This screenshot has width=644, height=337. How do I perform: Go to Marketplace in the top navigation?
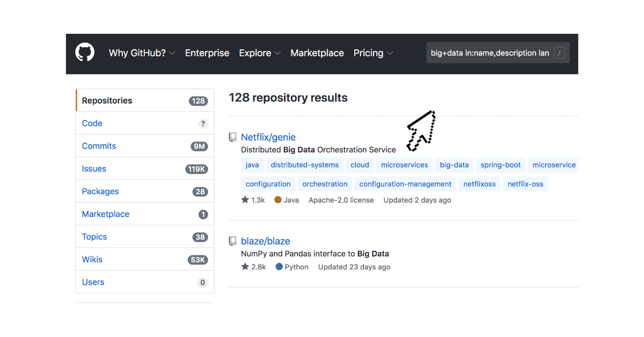pos(317,53)
